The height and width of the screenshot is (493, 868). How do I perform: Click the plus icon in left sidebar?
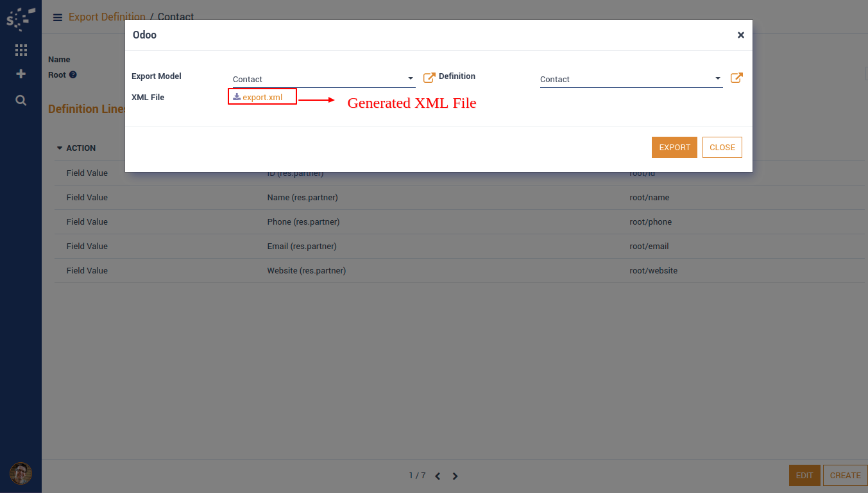point(21,74)
